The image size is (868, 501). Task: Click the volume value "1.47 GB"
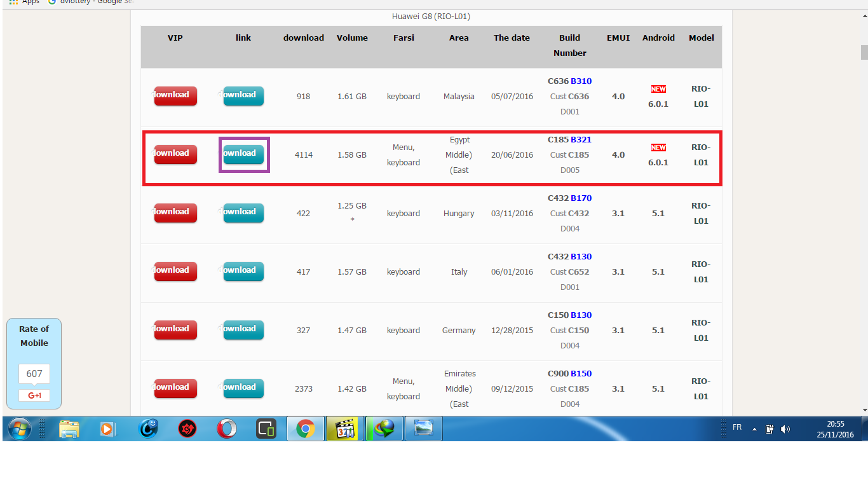coord(352,330)
